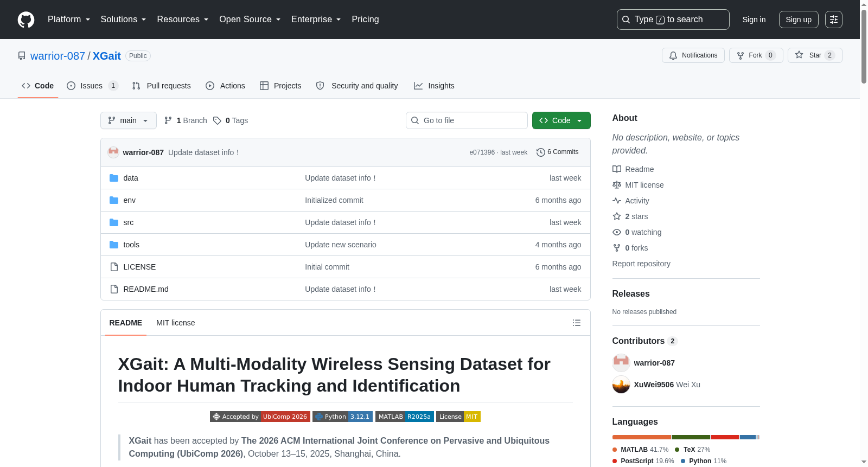The width and height of the screenshot is (868, 467).
Task: Select the README tab
Action: (x=126, y=323)
